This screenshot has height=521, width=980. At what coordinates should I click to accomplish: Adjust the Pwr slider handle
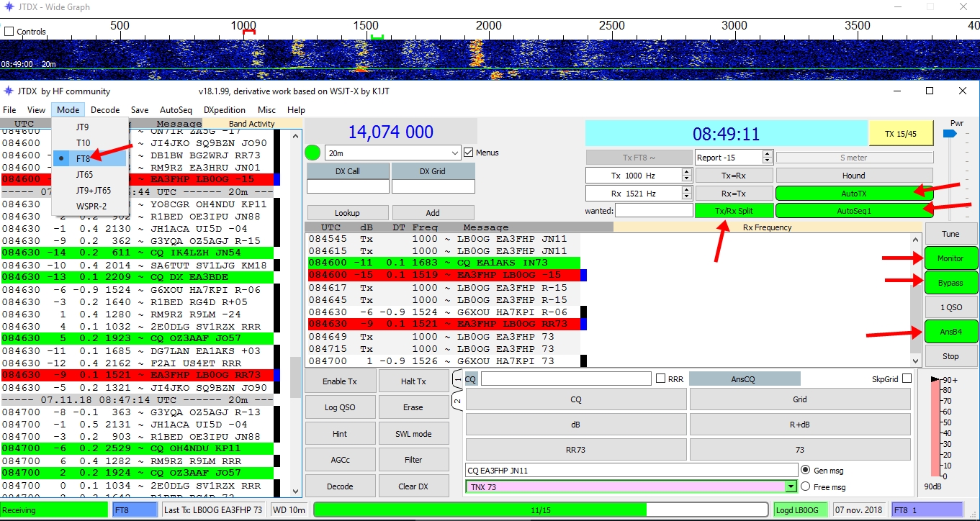[x=950, y=133]
